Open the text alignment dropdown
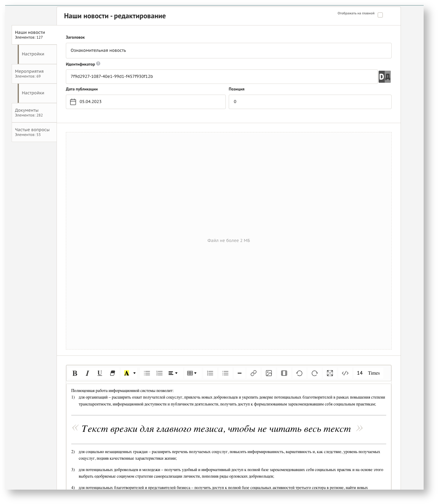Viewport: 438px width, 504px height. pos(173,373)
